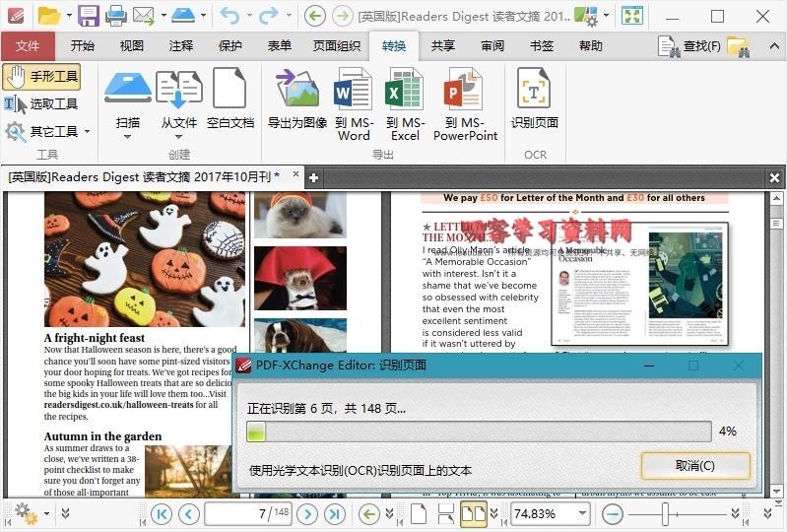Create a blank document (空白文档)
Viewport: 787px width, 532px height.
230,89
